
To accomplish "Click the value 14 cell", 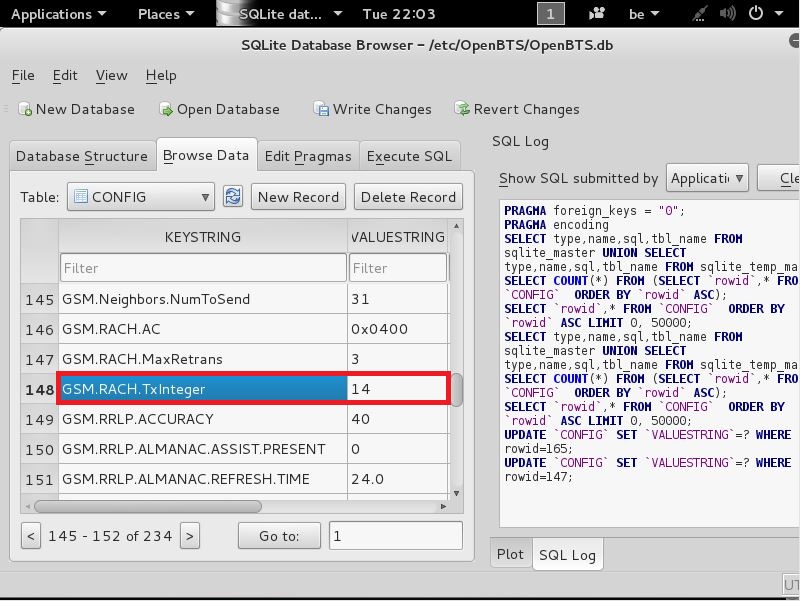I will [x=398, y=389].
